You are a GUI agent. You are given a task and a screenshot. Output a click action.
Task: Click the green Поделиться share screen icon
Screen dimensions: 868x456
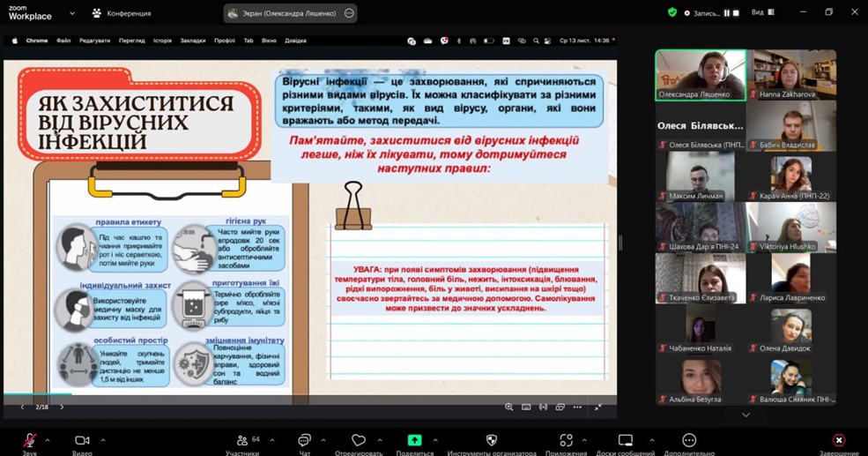pyautogui.click(x=414, y=440)
